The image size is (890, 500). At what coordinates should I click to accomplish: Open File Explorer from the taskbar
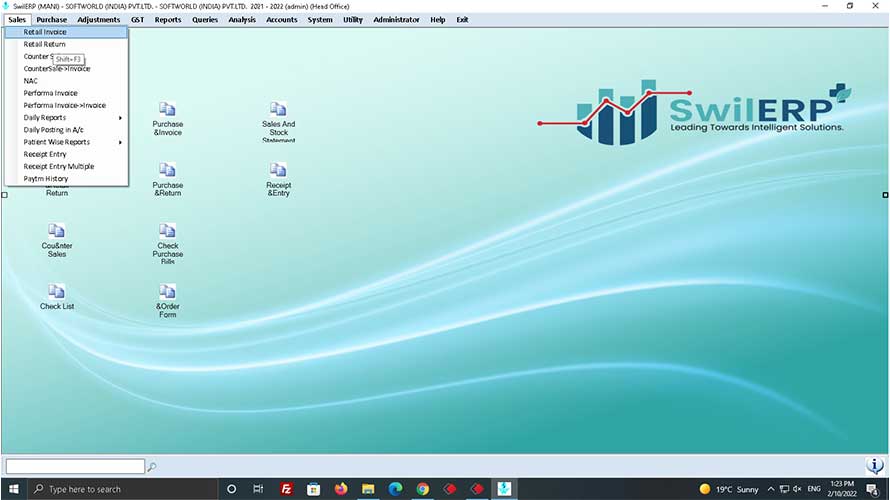tap(368, 489)
